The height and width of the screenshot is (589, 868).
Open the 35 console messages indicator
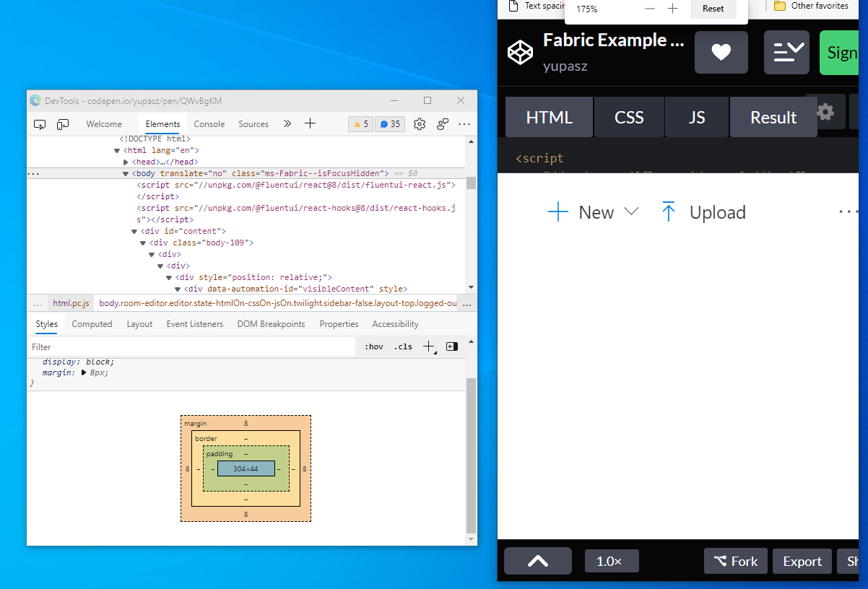point(389,124)
